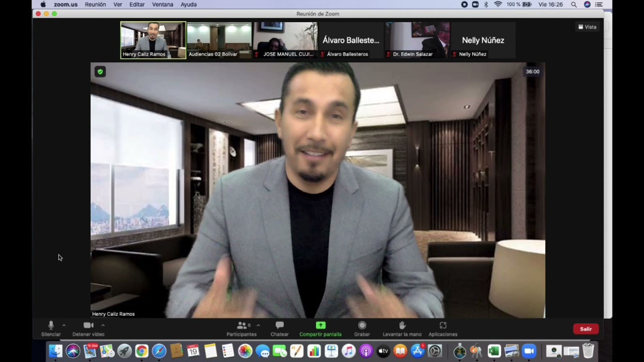Start recording with Grabar

[362, 329]
